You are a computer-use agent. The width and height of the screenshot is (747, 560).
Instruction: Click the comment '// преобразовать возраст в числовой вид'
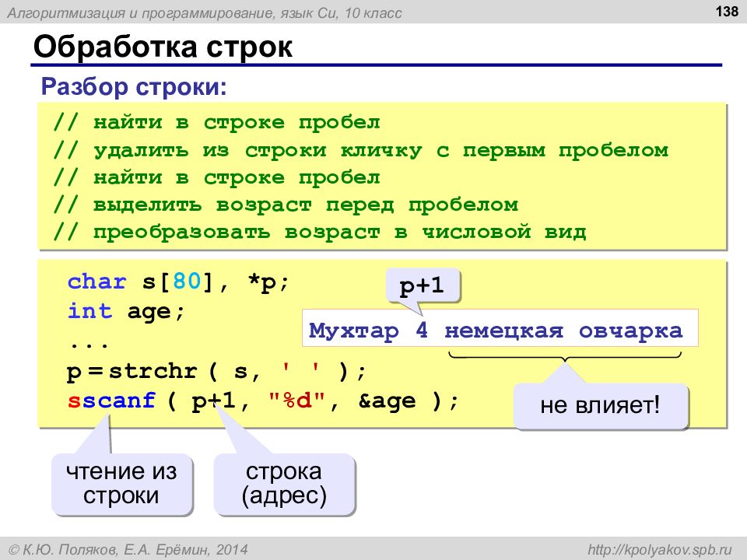[320, 233]
